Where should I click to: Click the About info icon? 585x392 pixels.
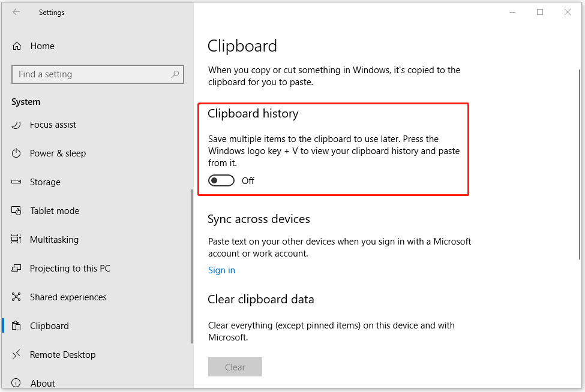(16, 382)
